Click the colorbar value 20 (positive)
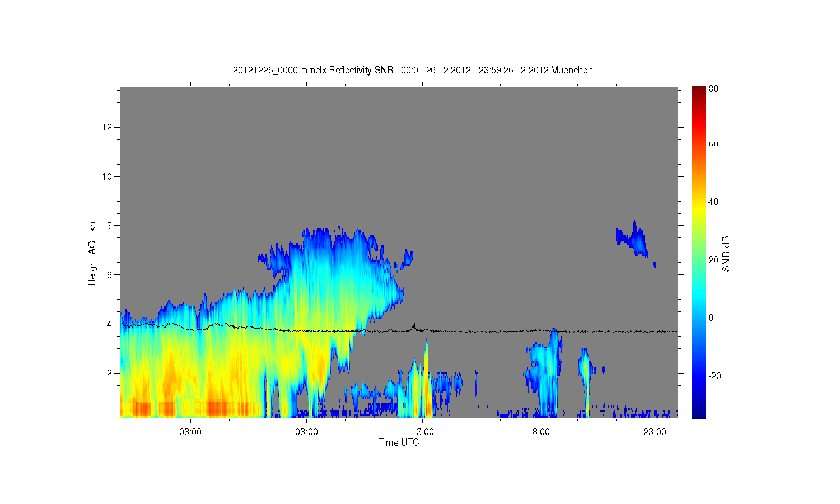Image resolution: width=840 pixels, height=504 pixels. [713, 260]
